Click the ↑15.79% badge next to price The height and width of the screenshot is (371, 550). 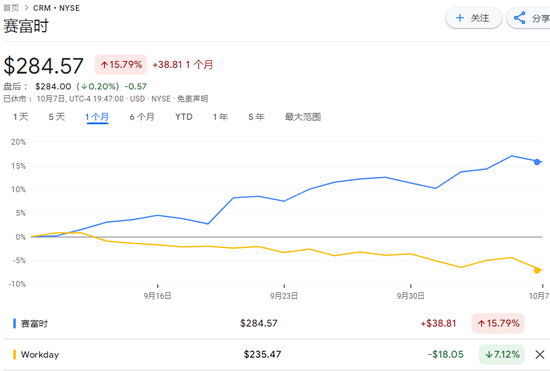pos(121,65)
